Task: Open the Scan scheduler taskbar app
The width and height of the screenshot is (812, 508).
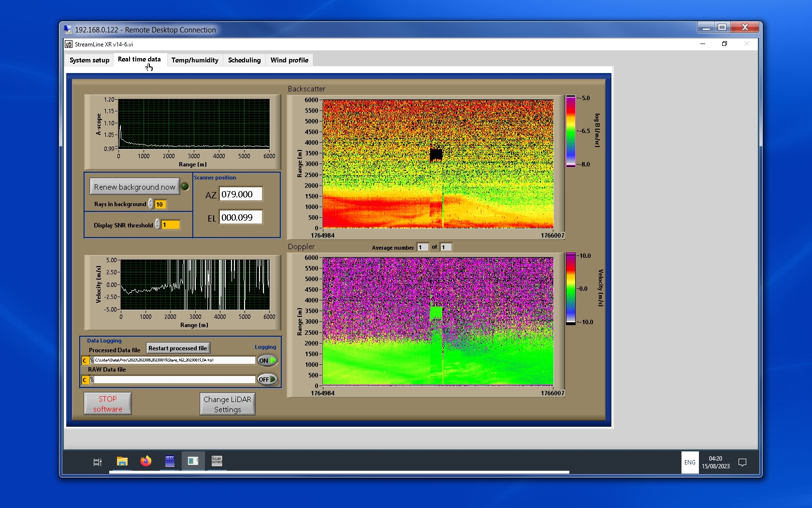Action: 217,461
